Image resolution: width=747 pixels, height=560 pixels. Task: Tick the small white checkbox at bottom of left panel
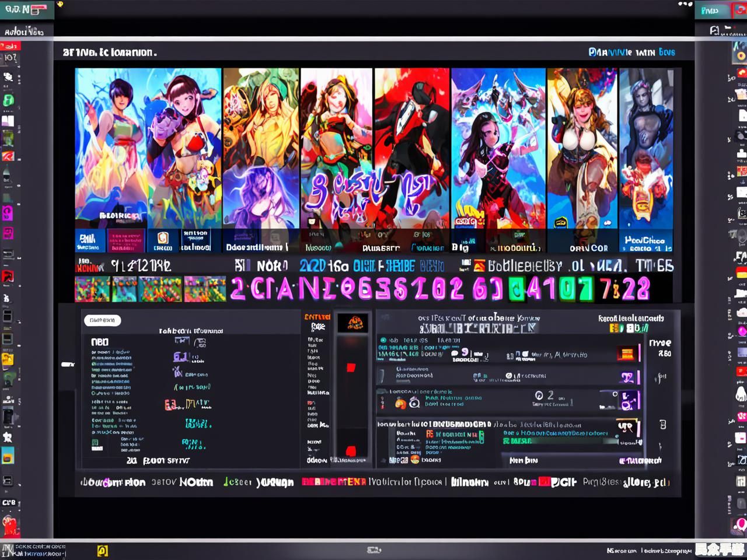pyautogui.click(x=95, y=443)
